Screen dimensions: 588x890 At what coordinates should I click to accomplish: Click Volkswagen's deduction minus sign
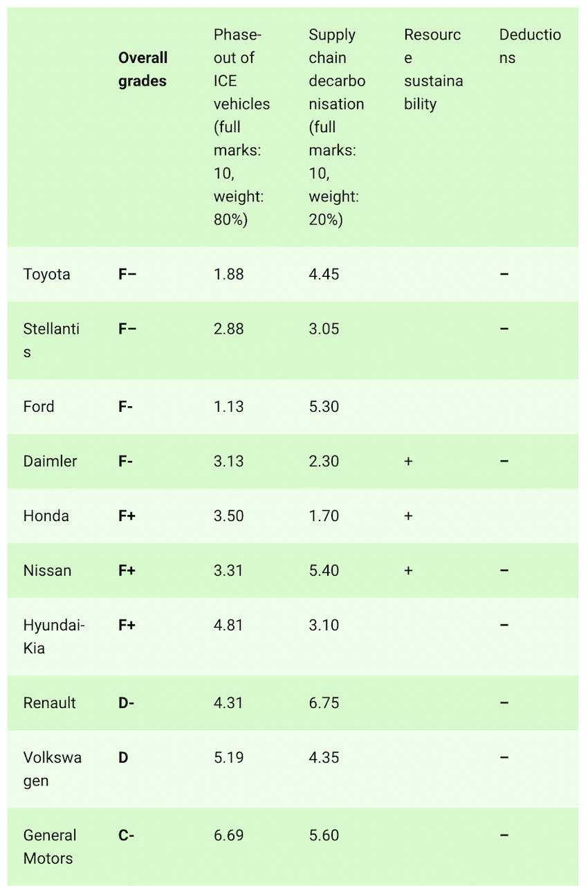coord(504,757)
